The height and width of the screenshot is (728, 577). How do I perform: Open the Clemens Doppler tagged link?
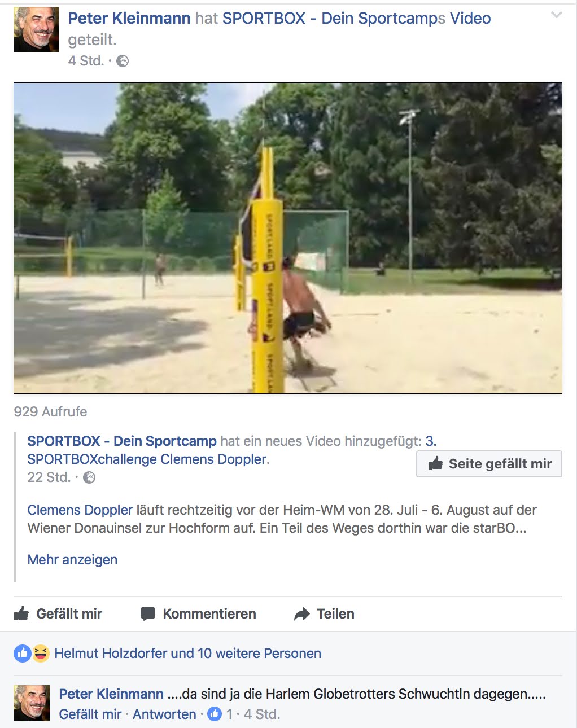[80, 510]
